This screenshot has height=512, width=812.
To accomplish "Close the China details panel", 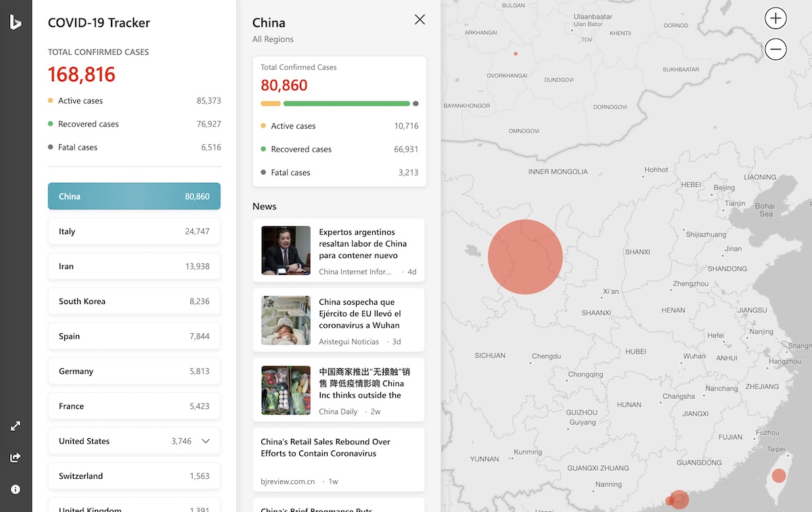I will click(x=420, y=20).
